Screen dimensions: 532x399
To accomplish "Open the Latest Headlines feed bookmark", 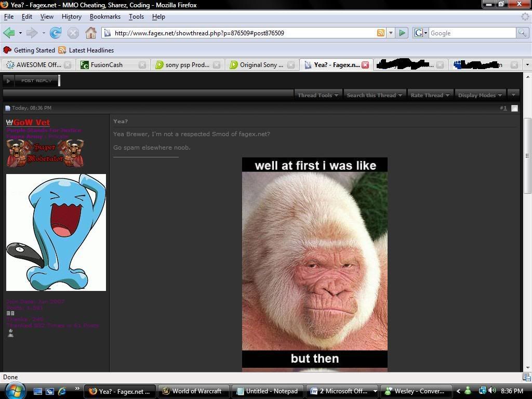I will click(86, 50).
